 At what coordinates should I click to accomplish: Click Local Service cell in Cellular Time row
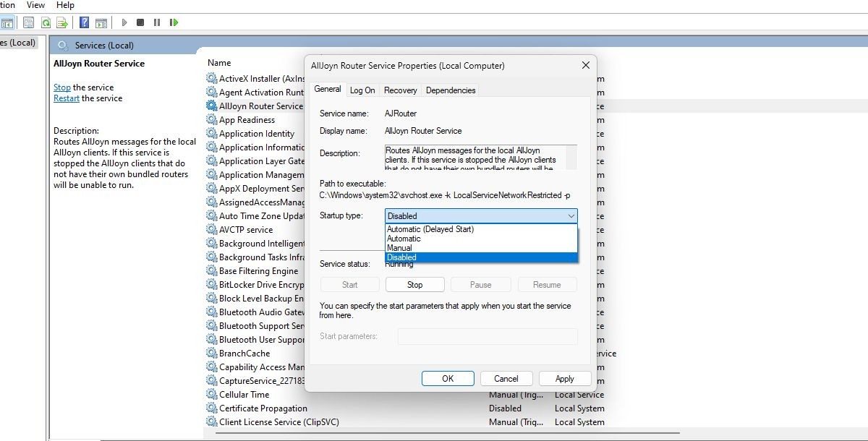pos(579,395)
